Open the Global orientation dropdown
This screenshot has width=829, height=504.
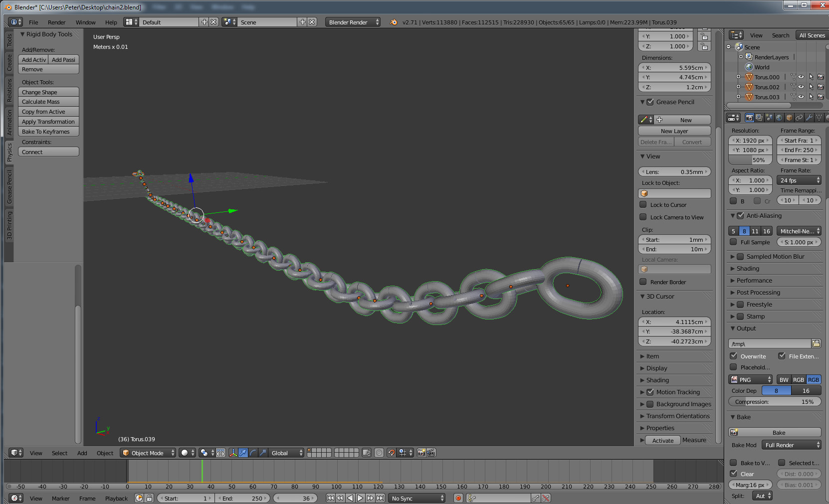tap(286, 453)
